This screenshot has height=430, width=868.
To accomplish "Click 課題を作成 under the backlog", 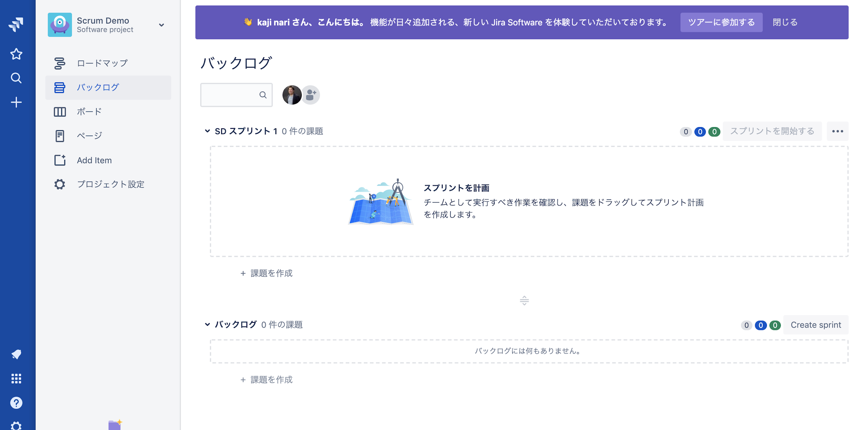I will (267, 380).
